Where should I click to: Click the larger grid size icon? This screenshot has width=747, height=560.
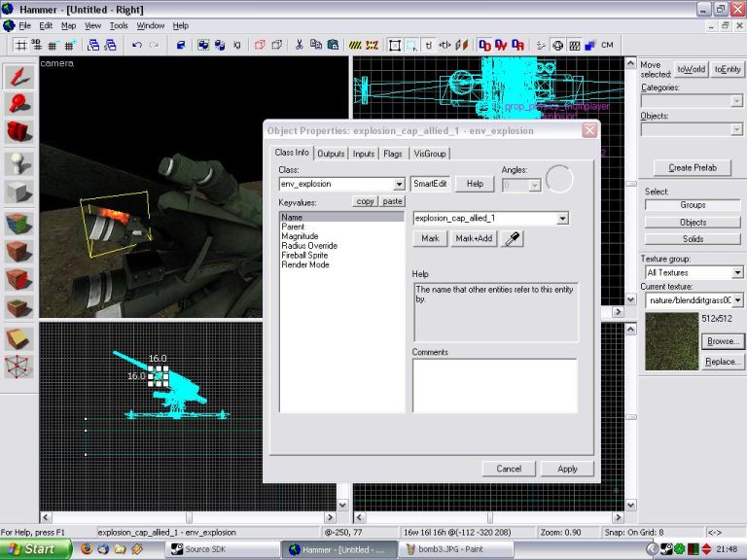click(70, 46)
